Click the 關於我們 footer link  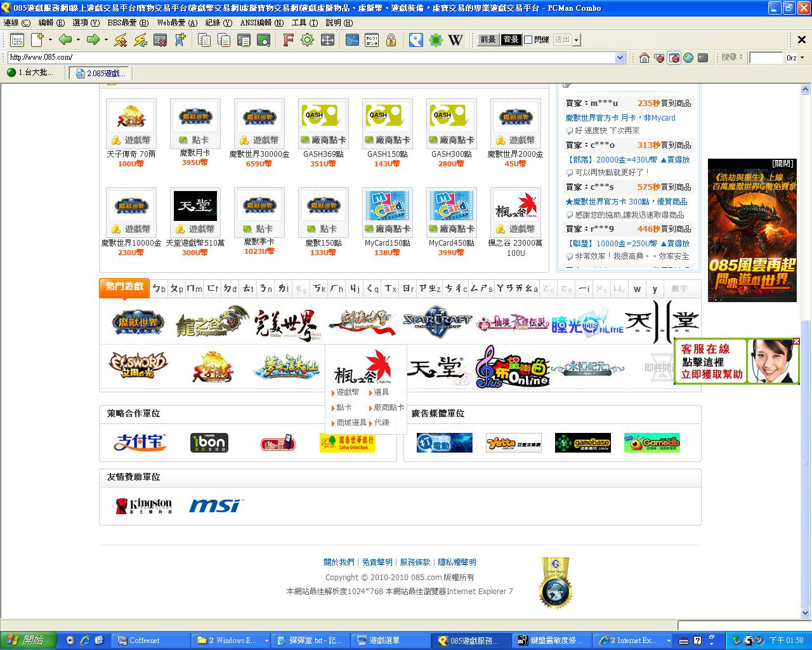339,562
